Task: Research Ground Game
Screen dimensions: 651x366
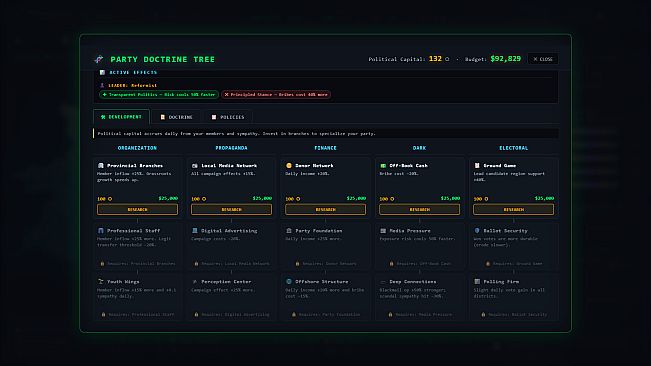Action: (x=514, y=210)
